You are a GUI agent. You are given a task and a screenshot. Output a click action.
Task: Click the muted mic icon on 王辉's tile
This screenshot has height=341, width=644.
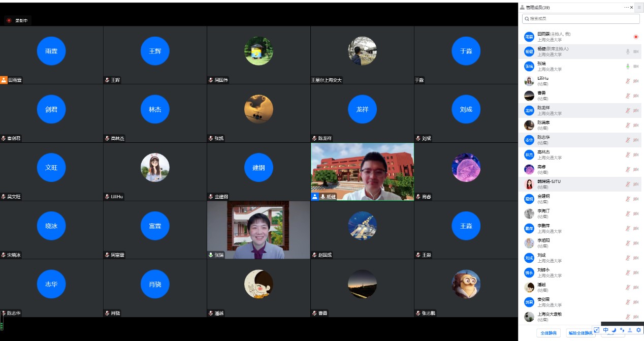(x=107, y=80)
